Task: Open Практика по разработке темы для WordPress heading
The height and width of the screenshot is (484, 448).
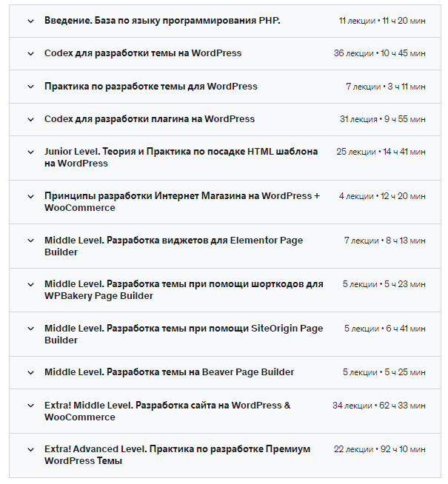Action: click(x=151, y=87)
